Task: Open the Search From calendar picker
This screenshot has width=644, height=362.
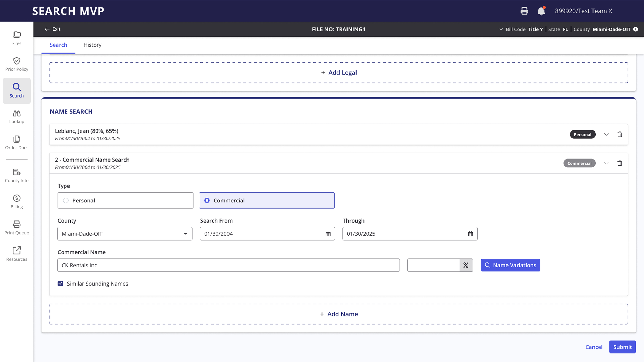Action: click(x=328, y=234)
